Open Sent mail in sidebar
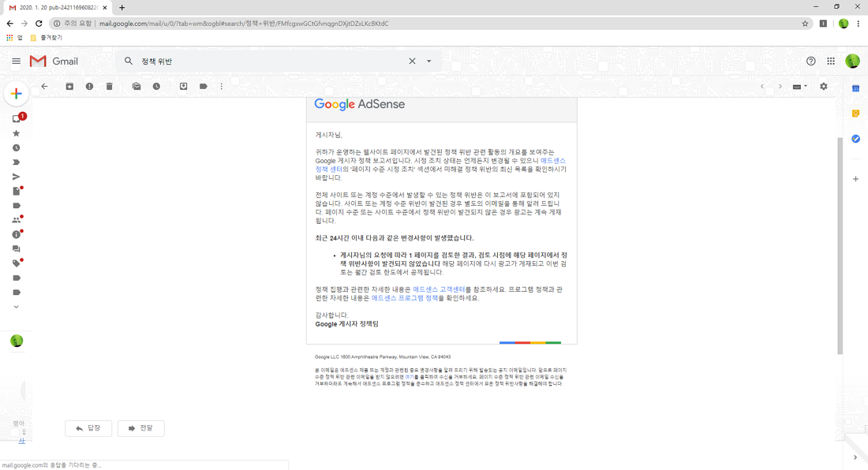 pos(16,177)
